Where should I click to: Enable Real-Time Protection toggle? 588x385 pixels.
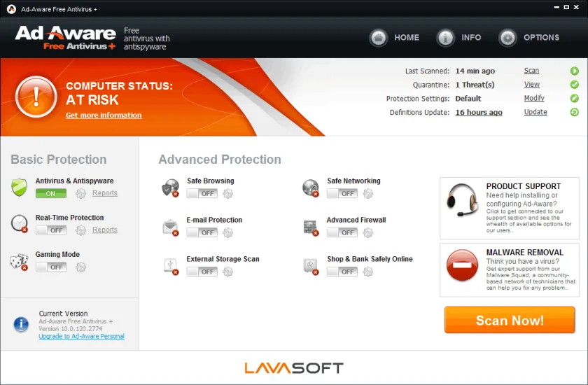51,230
